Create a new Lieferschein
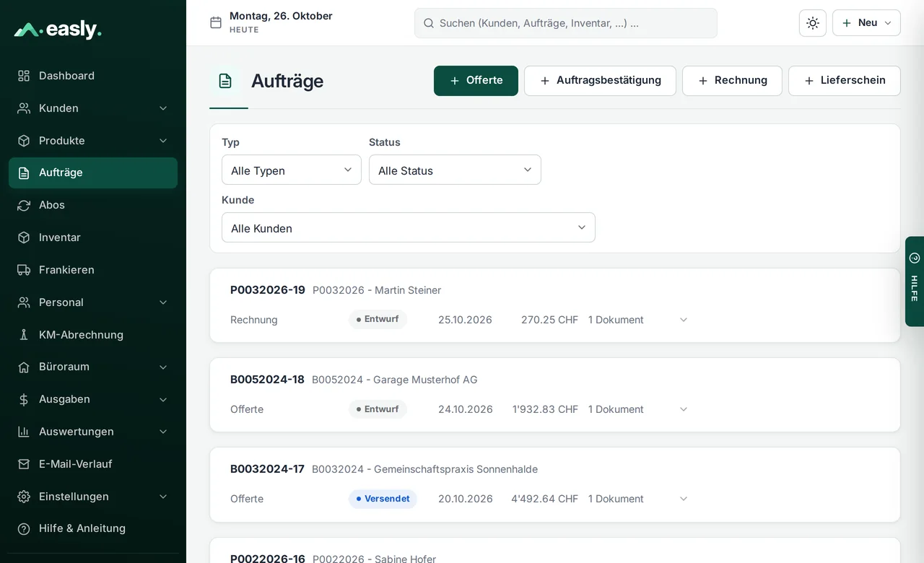 [845, 81]
